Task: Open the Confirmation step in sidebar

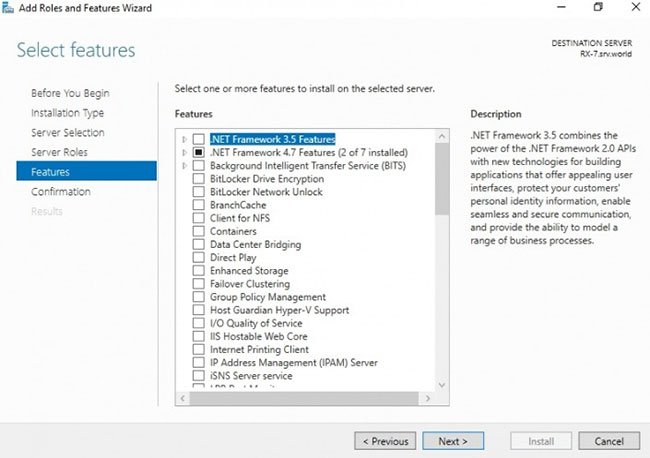Action: (61, 191)
